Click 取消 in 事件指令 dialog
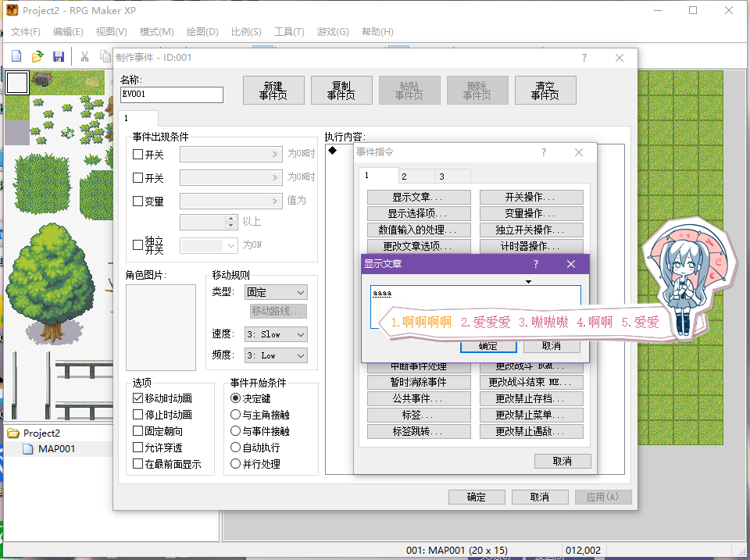Viewport: 750px width, 560px height. pos(562,461)
